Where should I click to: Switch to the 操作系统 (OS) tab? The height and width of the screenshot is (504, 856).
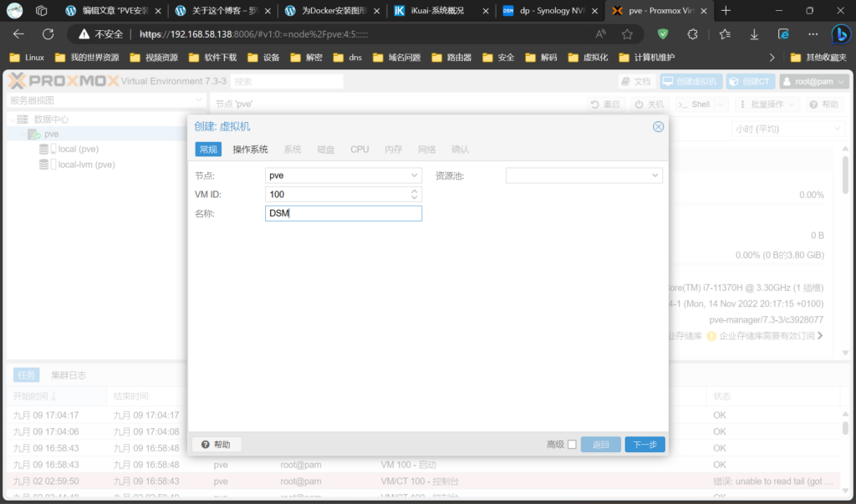coord(250,149)
